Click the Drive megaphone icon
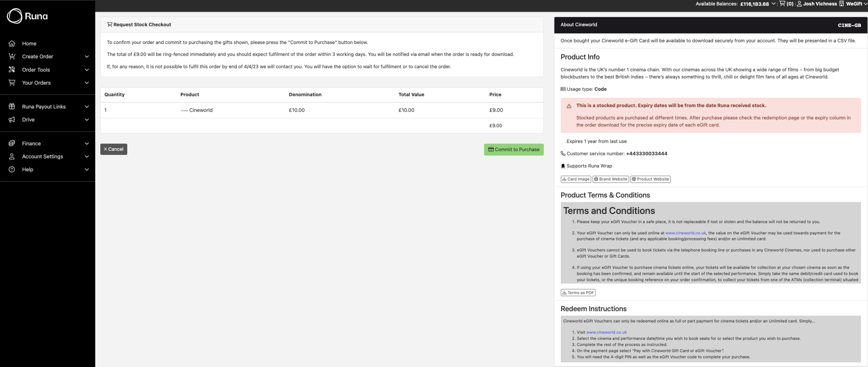The image size is (868, 367). (x=12, y=120)
